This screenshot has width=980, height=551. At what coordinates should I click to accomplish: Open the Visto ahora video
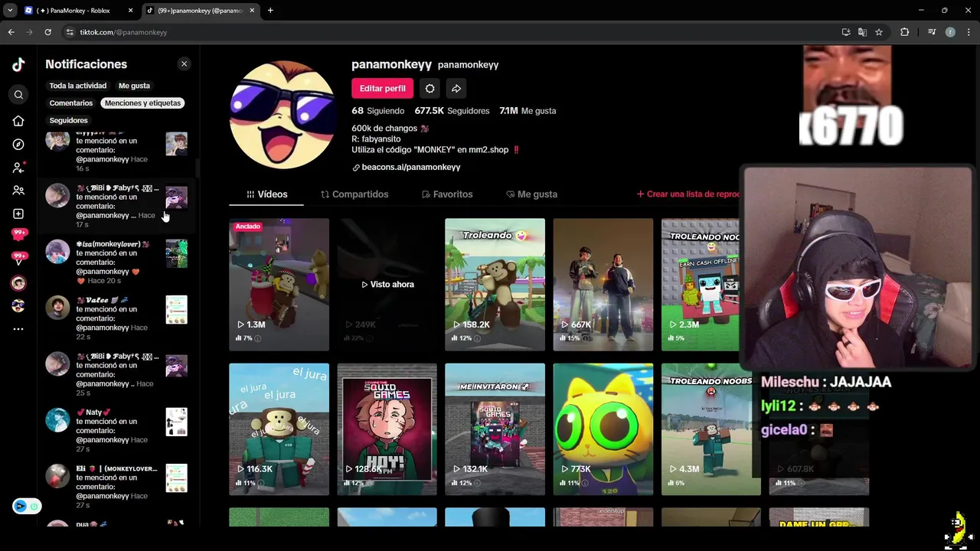(x=387, y=285)
